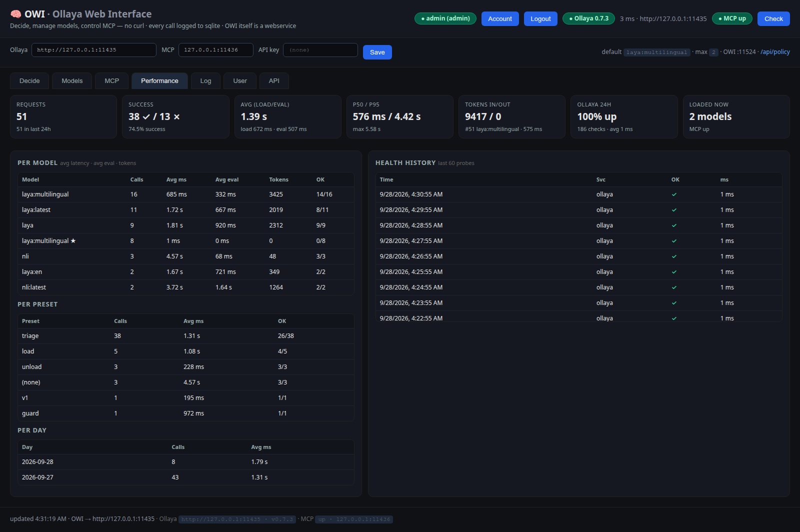The width and height of the screenshot is (800, 532).
Task: Click the Tokens In/Out stat card
Action: [512, 117]
